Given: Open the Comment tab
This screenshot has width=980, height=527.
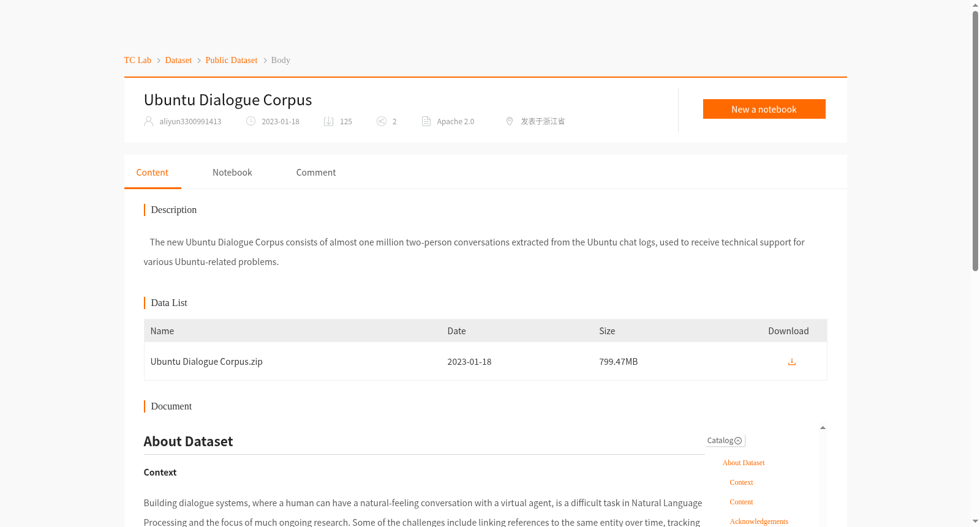Looking at the screenshot, I should pos(316,173).
